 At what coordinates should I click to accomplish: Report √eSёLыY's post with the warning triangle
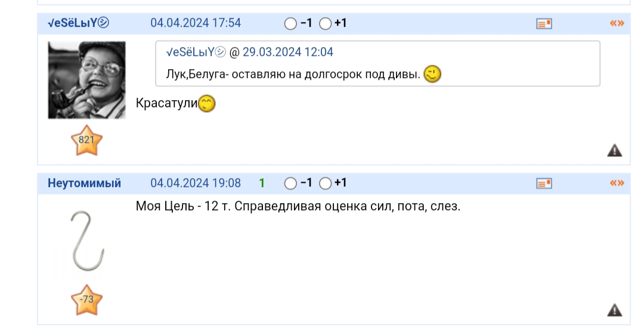click(614, 150)
